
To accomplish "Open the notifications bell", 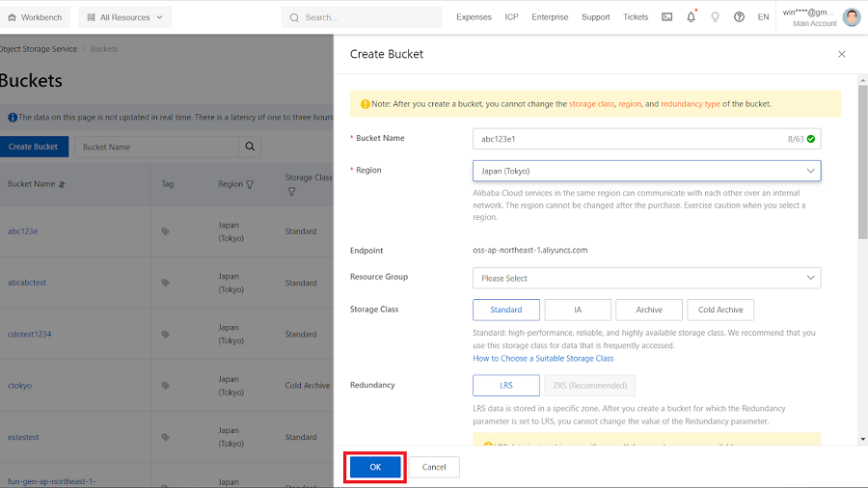I will click(x=691, y=17).
